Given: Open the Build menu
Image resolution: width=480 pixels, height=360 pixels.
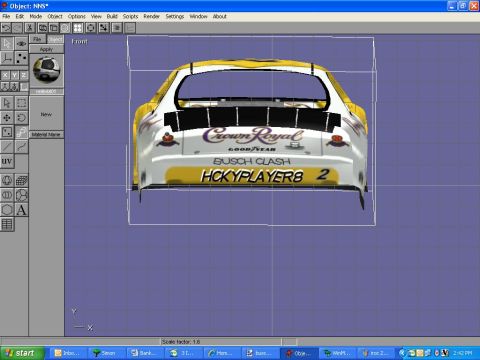Looking at the screenshot, I should (x=112, y=16).
